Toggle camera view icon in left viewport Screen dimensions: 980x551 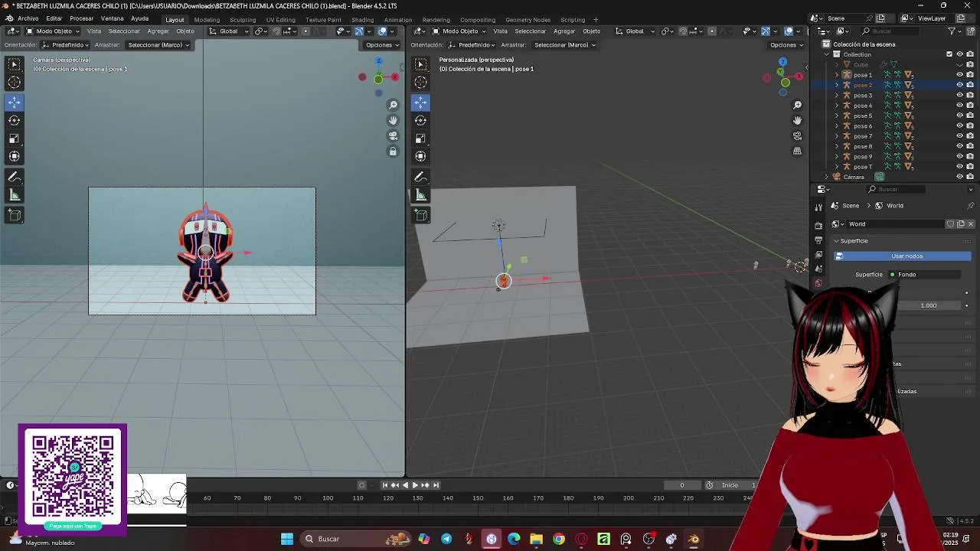tap(393, 136)
